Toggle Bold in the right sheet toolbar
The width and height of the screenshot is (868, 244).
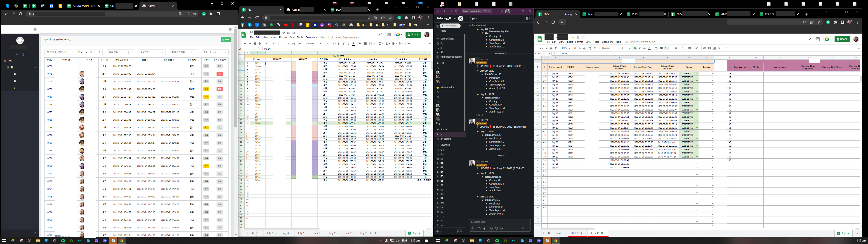(x=635, y=48)
